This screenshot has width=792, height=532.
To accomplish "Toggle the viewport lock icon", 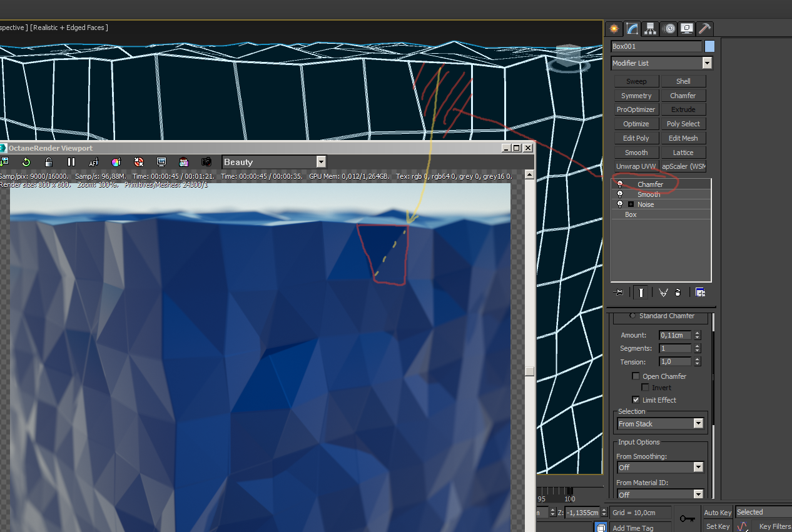I will pyautogui.click(x=49, y=162).
